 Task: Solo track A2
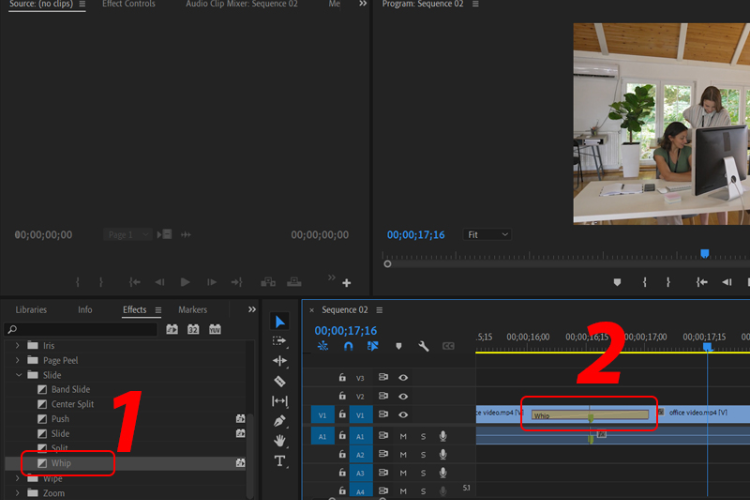click(x=423, y=455)
